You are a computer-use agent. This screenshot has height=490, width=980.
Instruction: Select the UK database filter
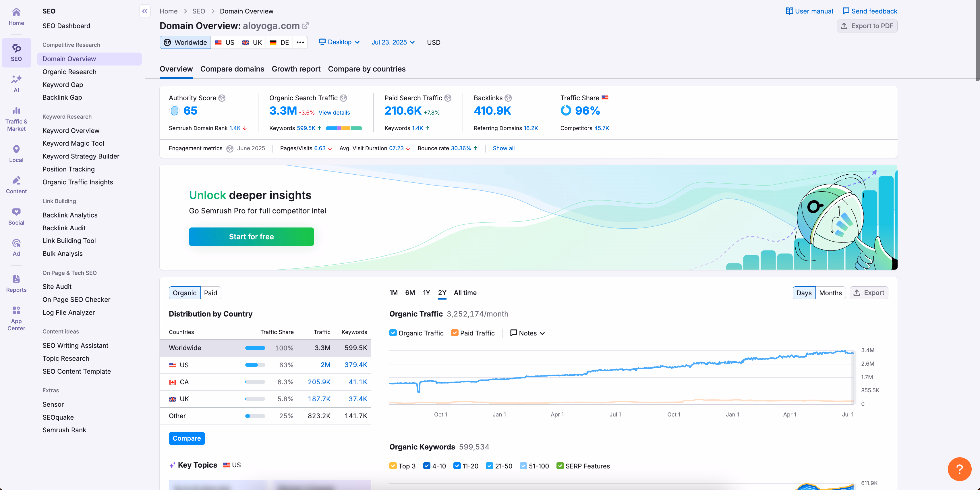click(x=252, y=42)
